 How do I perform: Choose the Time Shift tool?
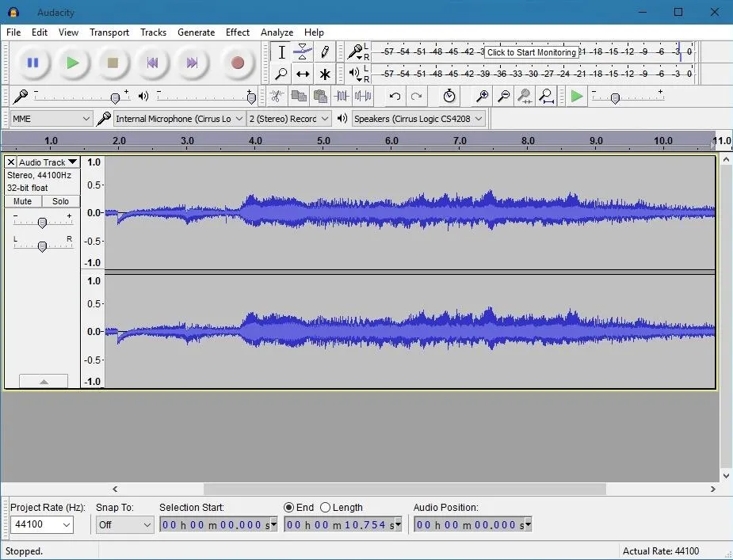[x=303, y=74]
